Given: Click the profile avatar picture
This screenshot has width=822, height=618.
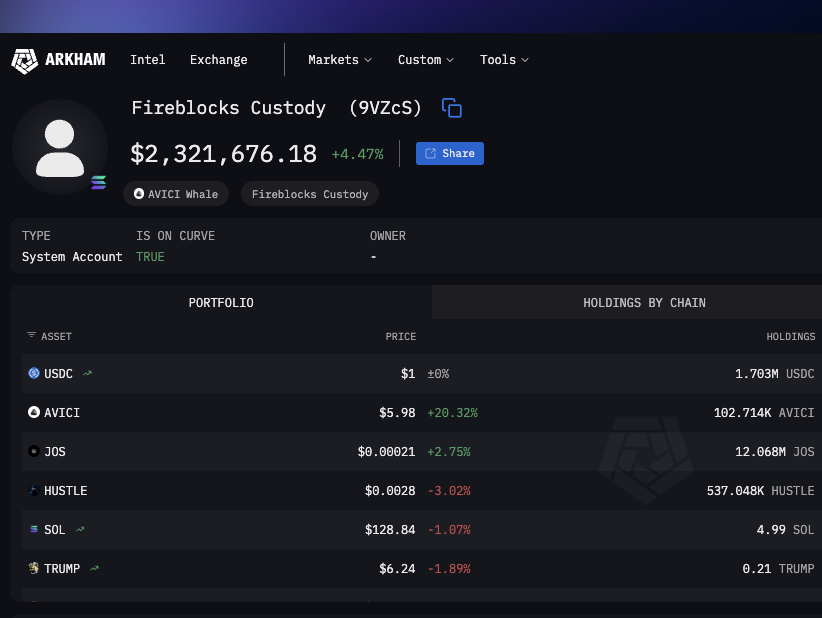Looking at the screenshot, I should tap(60, 147).
